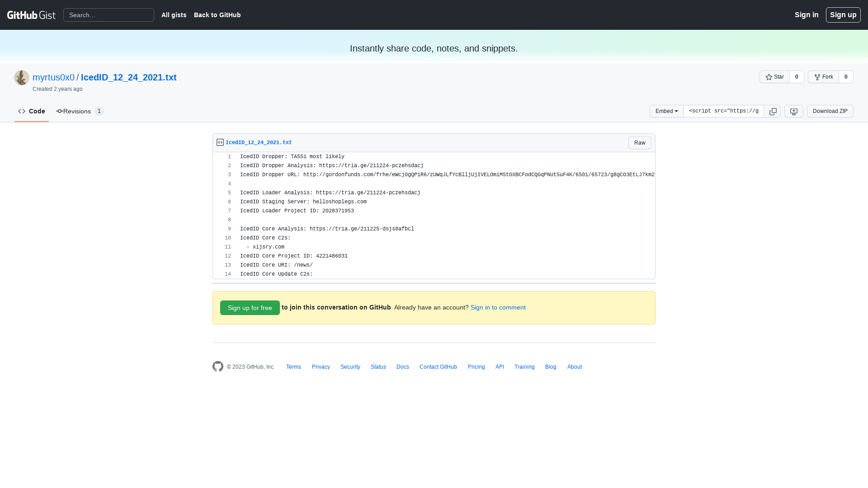Open the Training footer link
The height and width of the screenshot is (488, 868).
point(524,367)
